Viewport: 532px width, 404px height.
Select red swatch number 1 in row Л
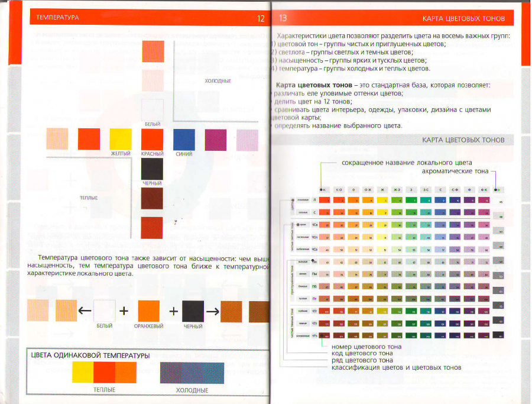coord(325,200)
